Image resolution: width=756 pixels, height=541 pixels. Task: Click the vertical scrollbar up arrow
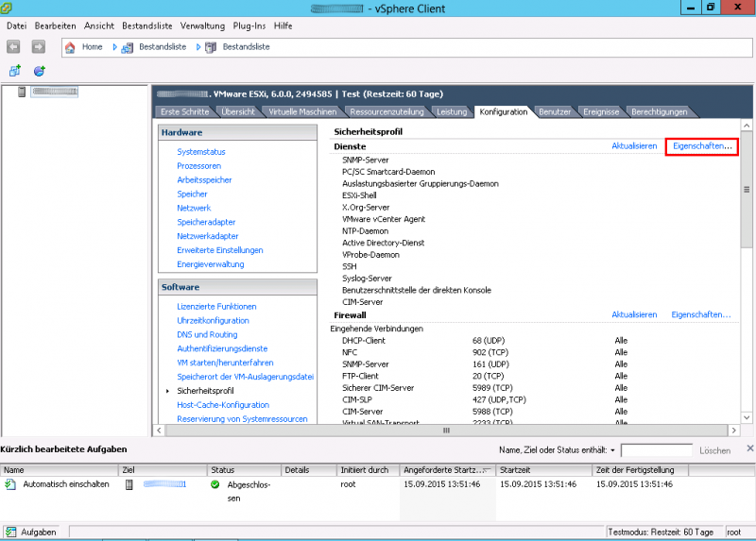pyautogui.click(x=747, y=126)
